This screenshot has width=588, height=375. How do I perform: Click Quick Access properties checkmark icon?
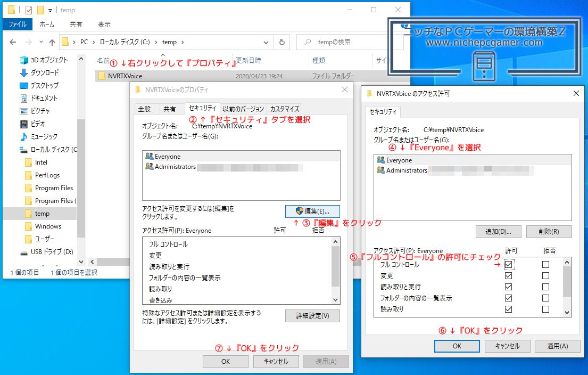[x=29, y=10]
